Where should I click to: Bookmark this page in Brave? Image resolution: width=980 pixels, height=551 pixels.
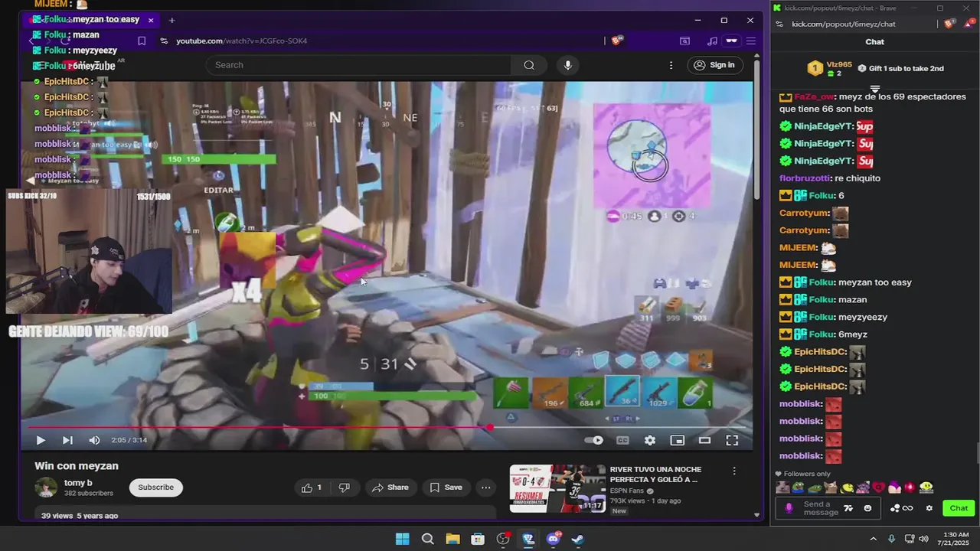pyautogui.click(x=142, y=41)
